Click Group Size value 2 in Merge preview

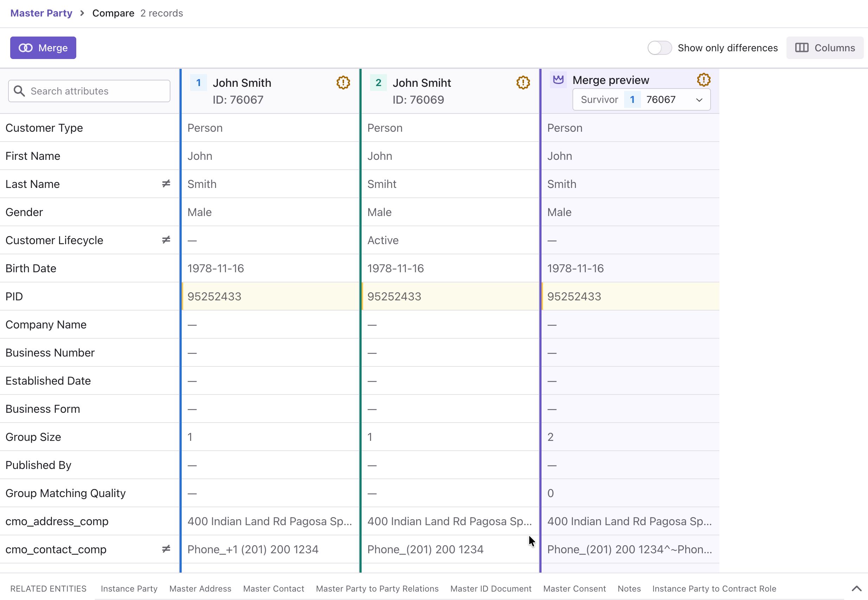point(550,437)
